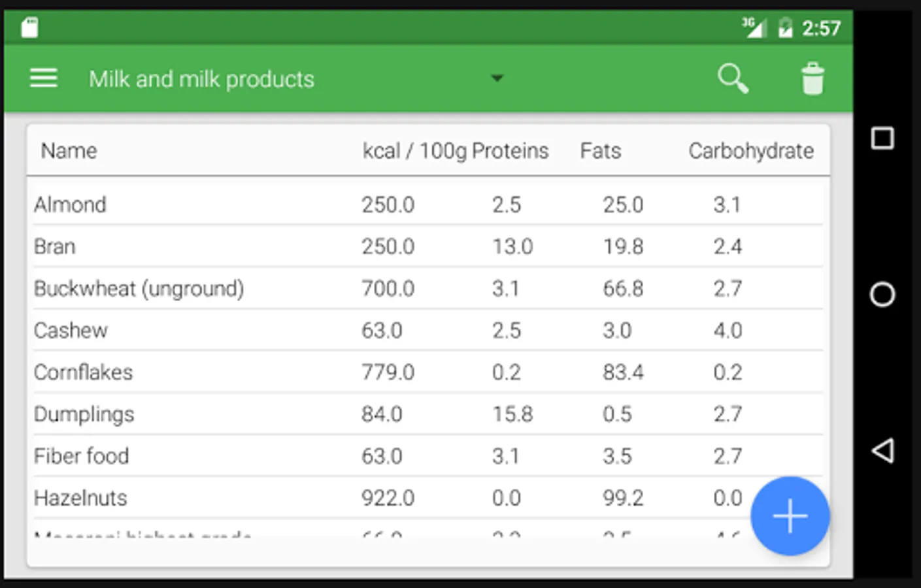This screenshot has height=588, width=921.
Task: Open the hamburger navigation menu
Action: (x=44, y=78)
